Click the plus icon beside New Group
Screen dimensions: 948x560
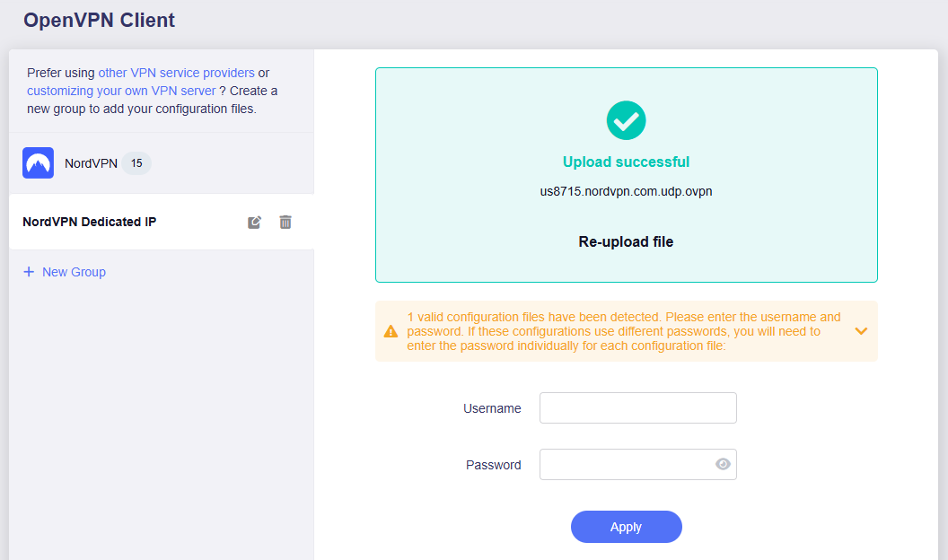coord(29,272)
